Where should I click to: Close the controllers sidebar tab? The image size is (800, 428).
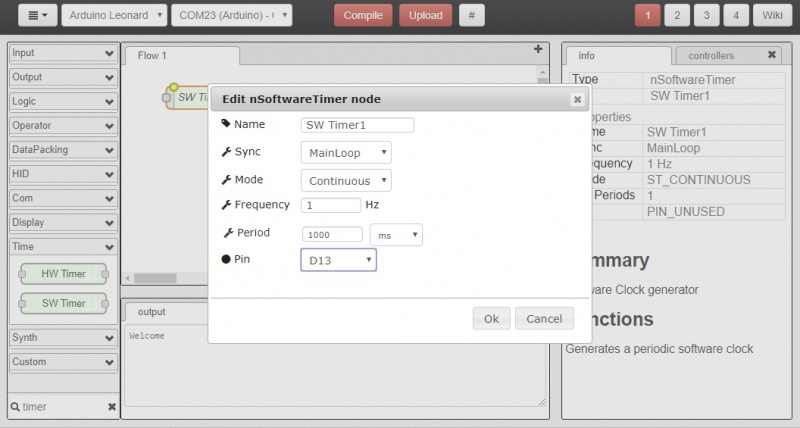click(771, 55)
